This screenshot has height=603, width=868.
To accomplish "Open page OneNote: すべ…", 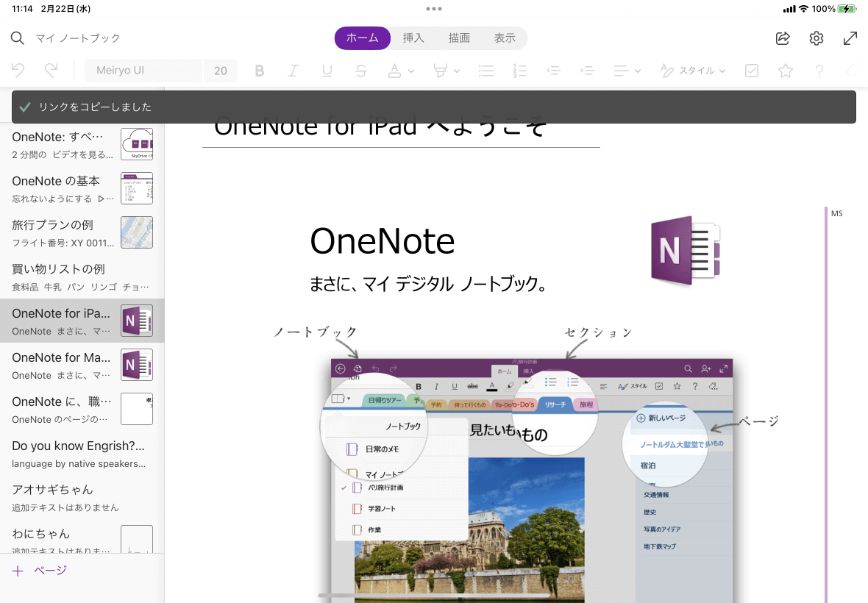I will (82, 144).
